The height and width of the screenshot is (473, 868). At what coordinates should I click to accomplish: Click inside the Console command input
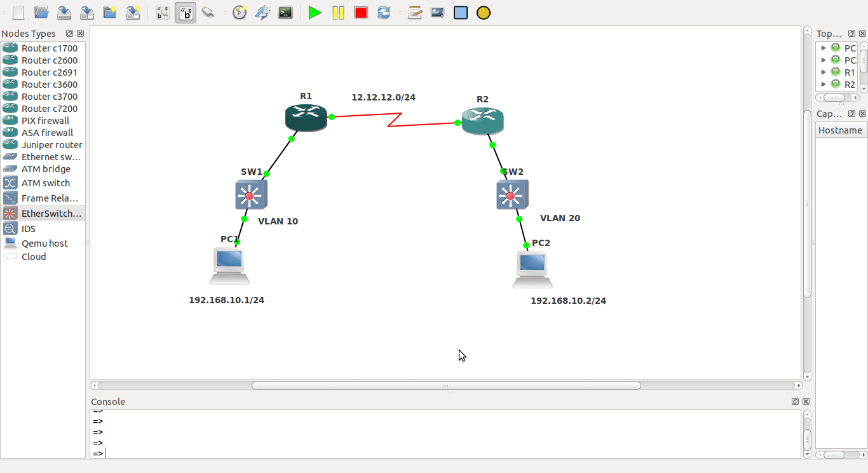pos(445,453)
